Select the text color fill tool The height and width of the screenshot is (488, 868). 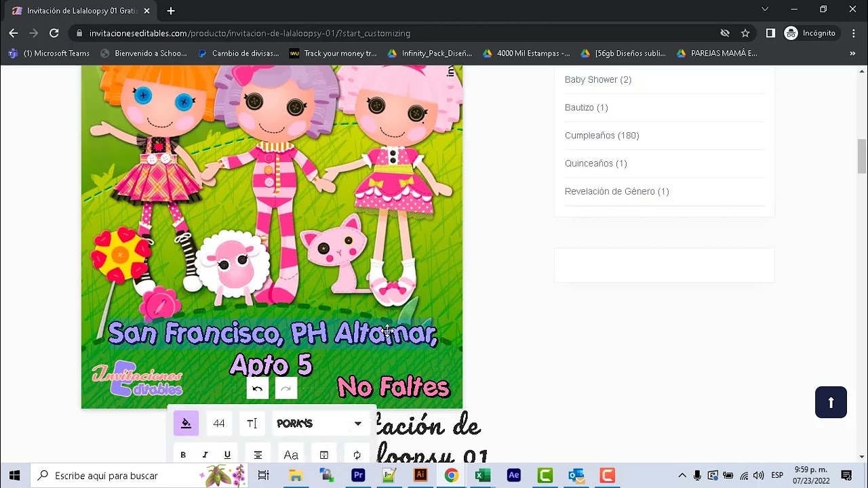coord(186,422)
